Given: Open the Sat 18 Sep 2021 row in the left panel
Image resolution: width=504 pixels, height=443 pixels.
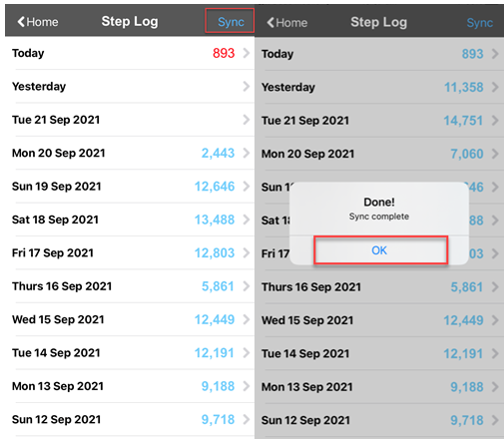Looking at the screenshot, I should coord(130,220).
